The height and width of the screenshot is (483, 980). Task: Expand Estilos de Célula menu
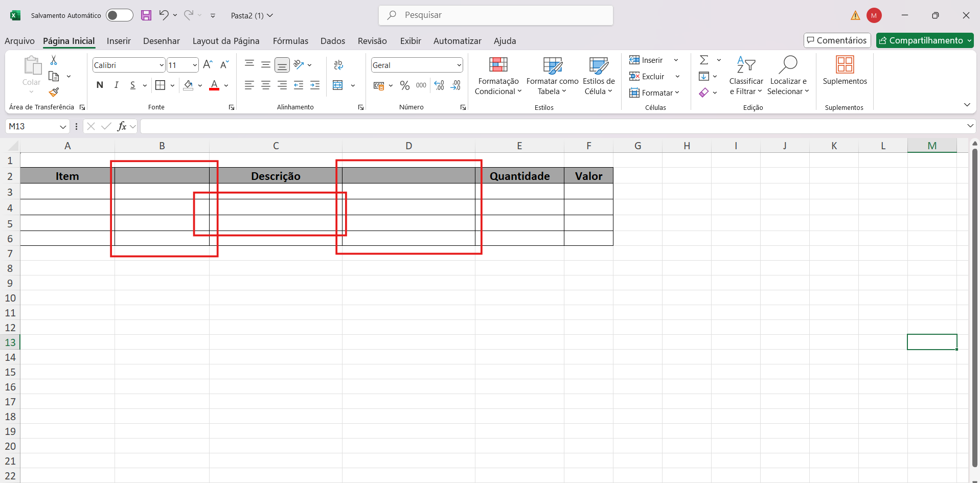tap(599, 76)
